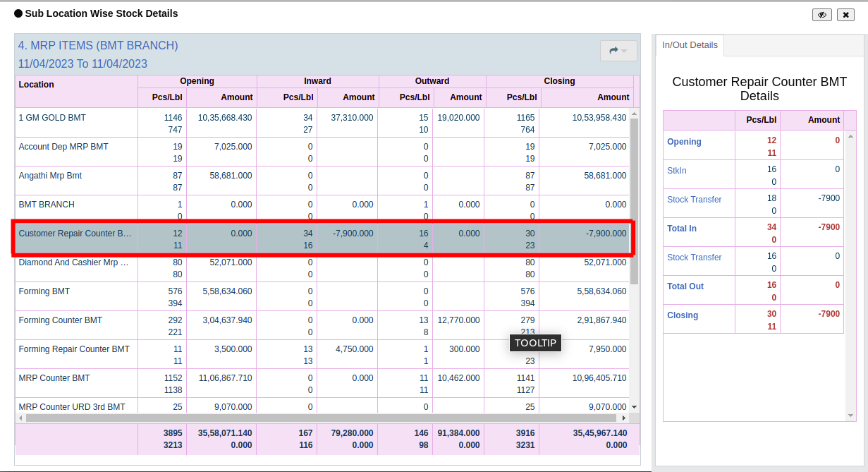This screenshot has width=868, height=472.
Task: Click the Inward column group header
Action: 317,81
